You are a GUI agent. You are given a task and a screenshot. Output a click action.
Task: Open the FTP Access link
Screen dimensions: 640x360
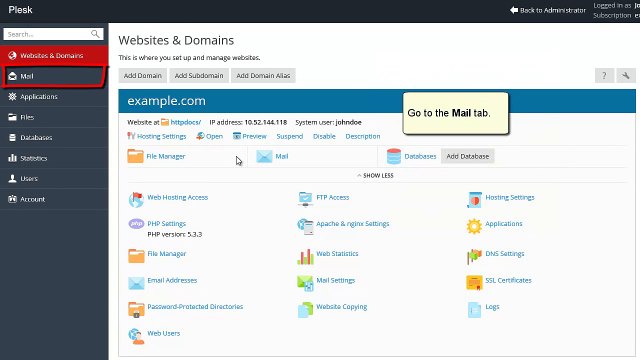(x=333, y=197)
